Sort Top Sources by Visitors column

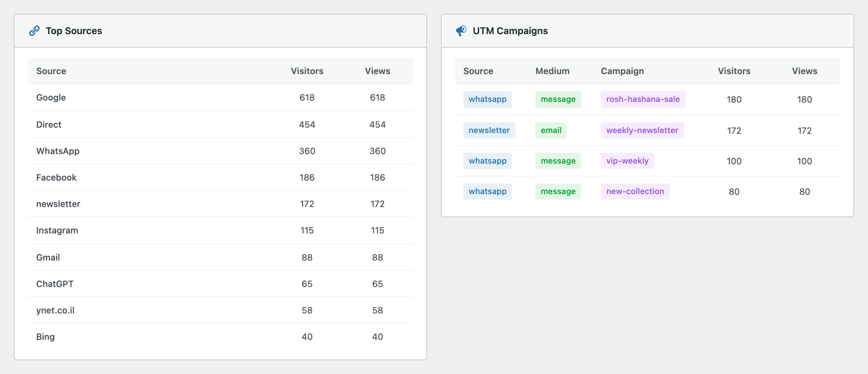tap(307, 71)
